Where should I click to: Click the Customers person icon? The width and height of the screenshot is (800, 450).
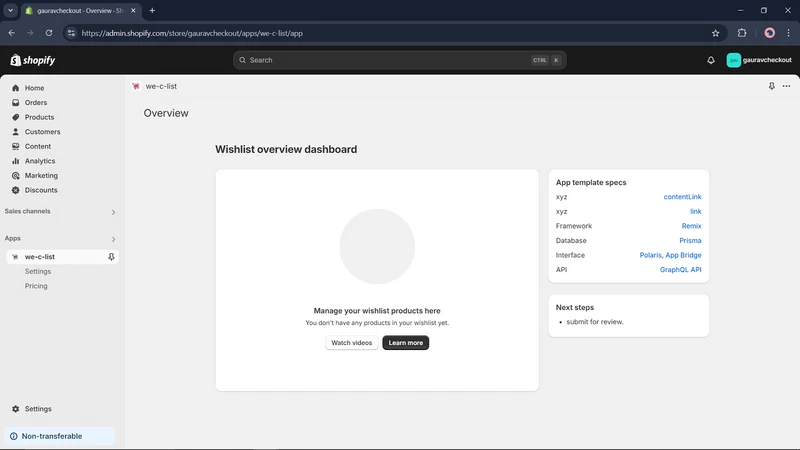(x=16, y=132)
